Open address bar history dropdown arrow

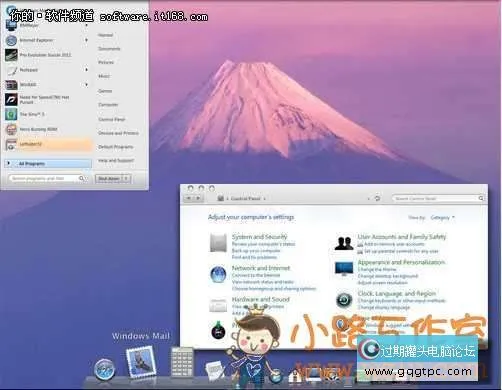pos(368,199)
